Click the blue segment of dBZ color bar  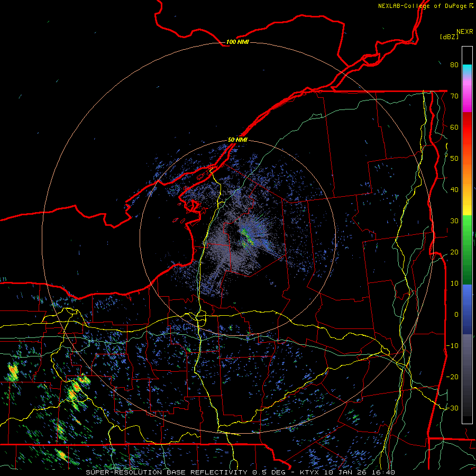[x=467, y=309]
